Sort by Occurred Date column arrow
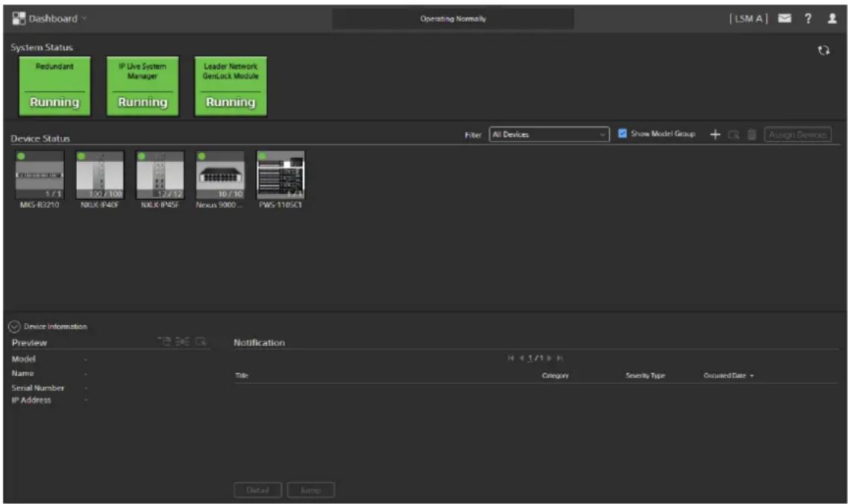 coord(752,376)
